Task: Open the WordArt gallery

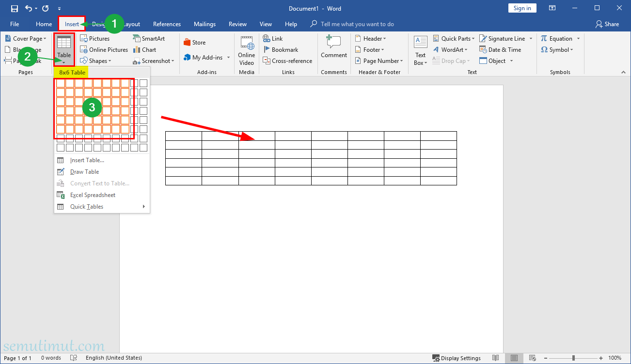Action: coord(450,50)
